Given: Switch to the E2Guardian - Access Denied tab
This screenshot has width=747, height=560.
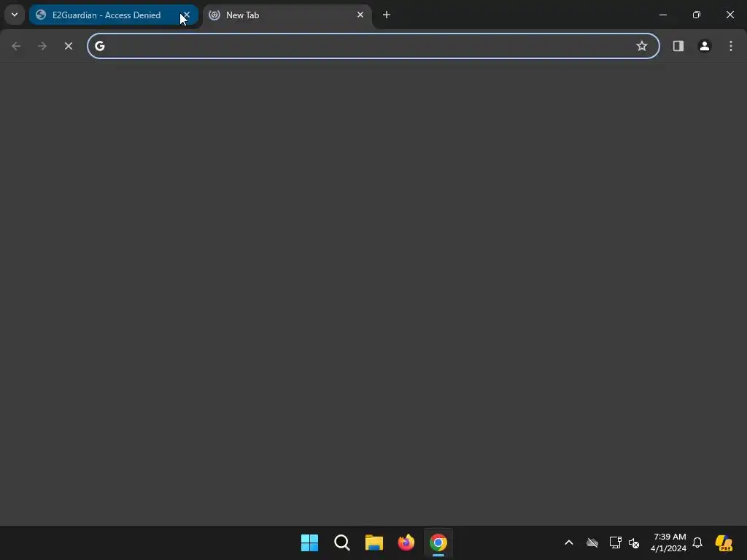Looking at the screenshot, I should [113, 15].
